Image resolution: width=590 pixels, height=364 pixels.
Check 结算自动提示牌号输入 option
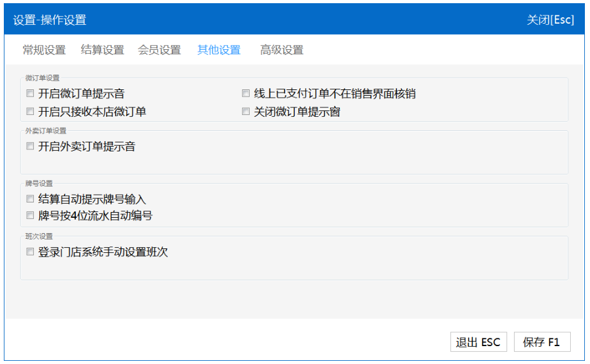click(x=30, y=199)
